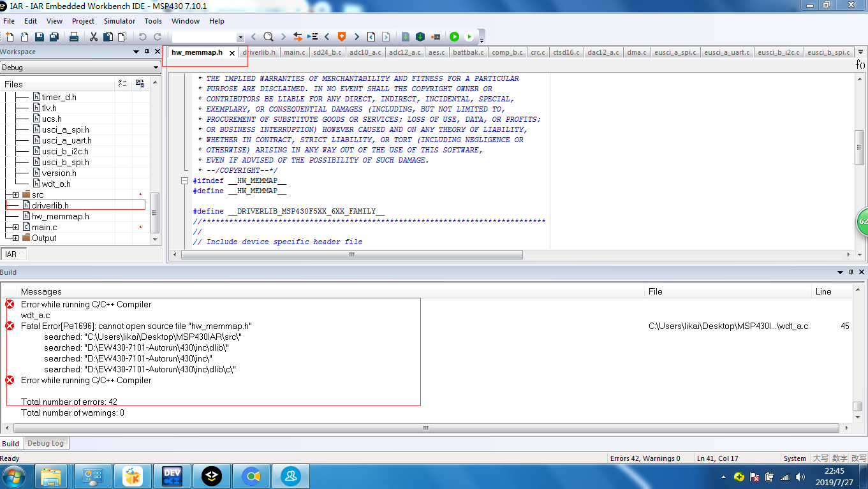
Task: Click the Replace toolbar icon
Action: tap(298, 37)
